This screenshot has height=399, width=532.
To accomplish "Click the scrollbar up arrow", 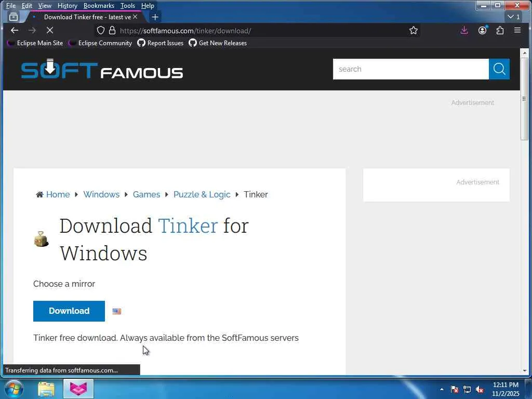I will tap(525, 53).
